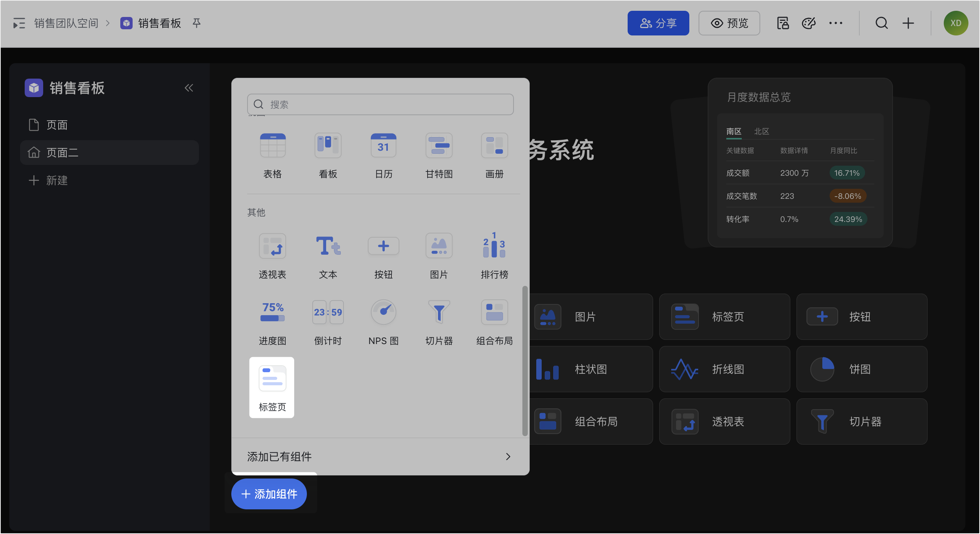
Task: Click the 2300 万 value
Action: pyautogui.click(x=794, y=173)
